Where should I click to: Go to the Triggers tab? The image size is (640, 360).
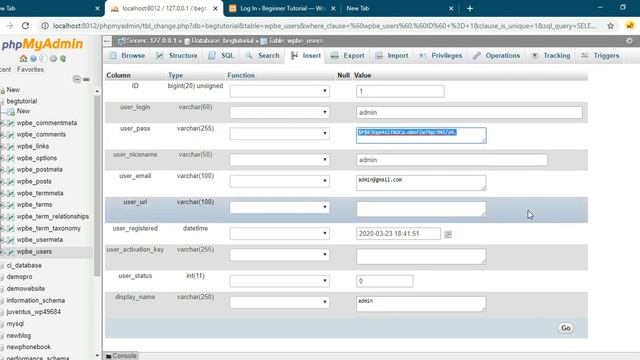coord(601,56)
